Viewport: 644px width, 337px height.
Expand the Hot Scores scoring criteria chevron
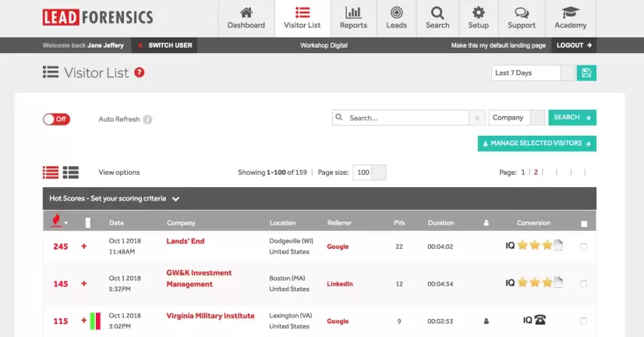[x=175, y=199]
